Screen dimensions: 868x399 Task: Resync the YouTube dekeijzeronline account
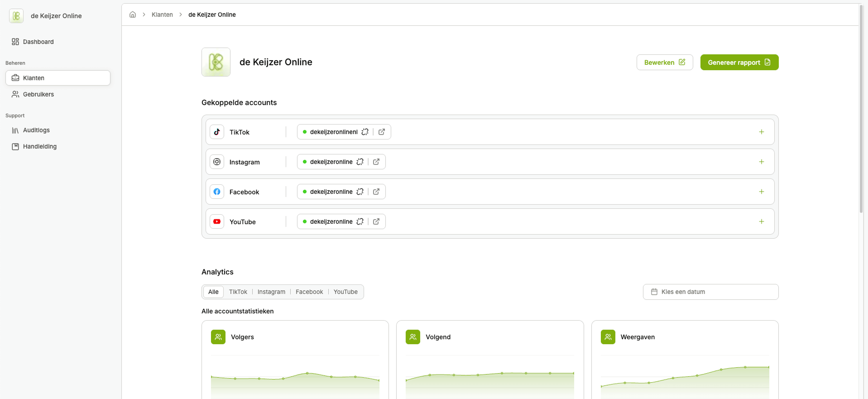pos(360,221)
